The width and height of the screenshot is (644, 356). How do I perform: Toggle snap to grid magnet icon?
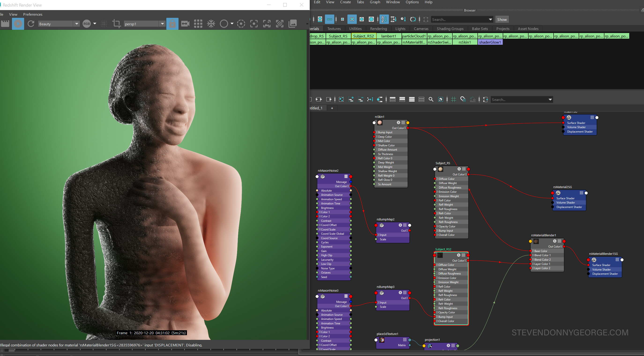click(463, 100)
